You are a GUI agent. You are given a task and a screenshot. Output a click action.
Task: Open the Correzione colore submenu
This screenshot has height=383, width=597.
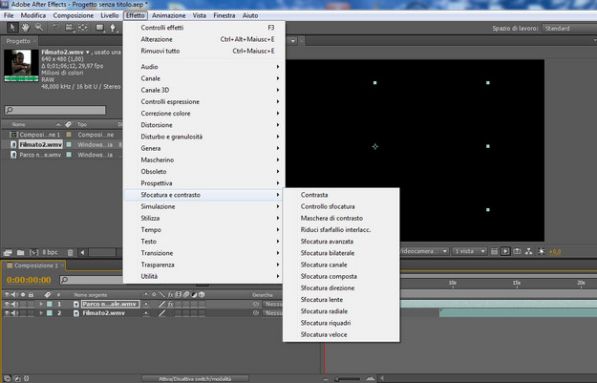click(204, 113)
